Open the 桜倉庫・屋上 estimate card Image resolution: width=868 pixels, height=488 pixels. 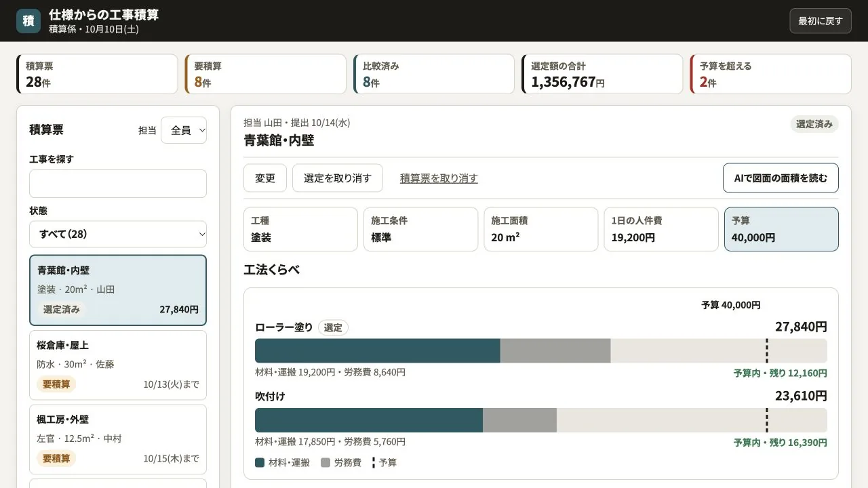(118, 365)
